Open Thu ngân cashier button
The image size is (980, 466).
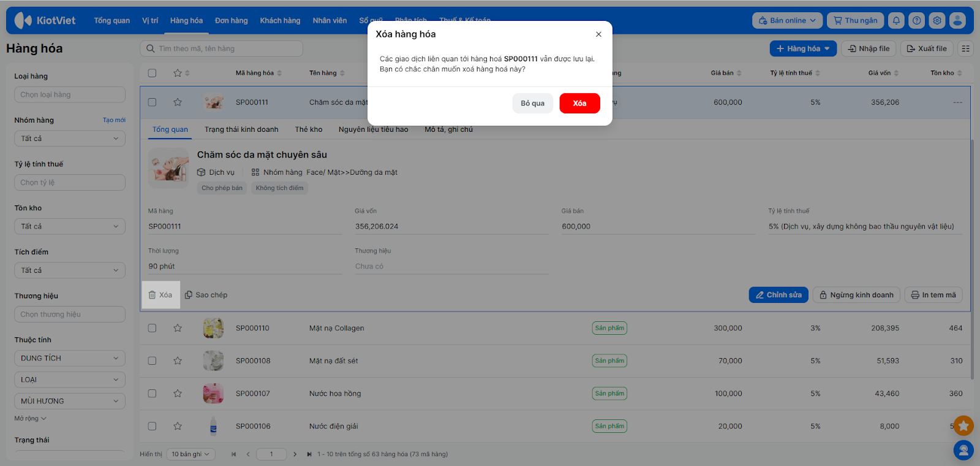pyautogui.click(x=855, y=20)
